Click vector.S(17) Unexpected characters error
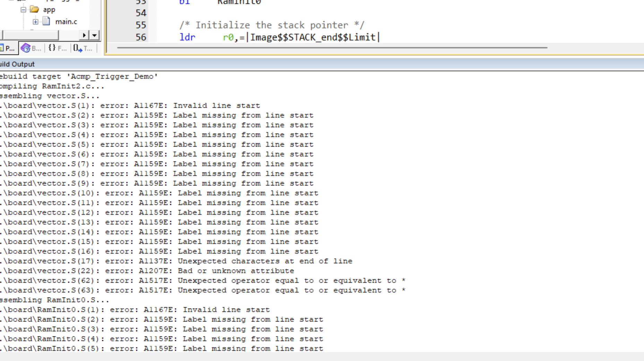The width and height of the screenshot is (644, 361). pos(176,261)
